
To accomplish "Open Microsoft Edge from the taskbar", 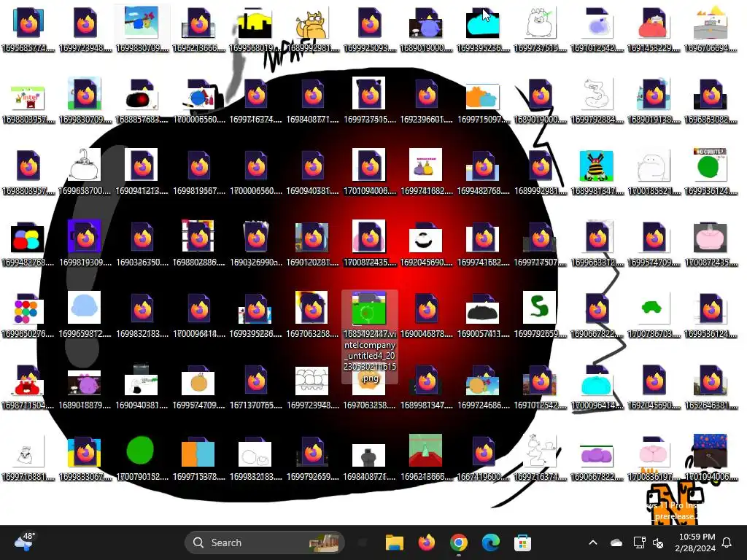I will [x=490, y=542].
